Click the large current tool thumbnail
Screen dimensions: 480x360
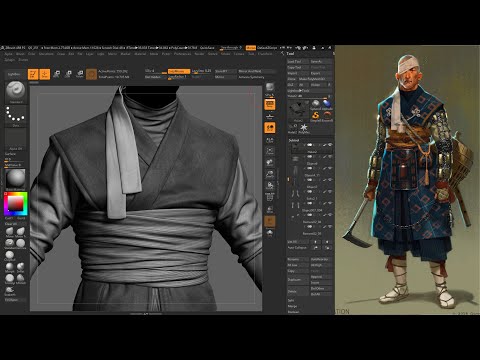[298, 110]
